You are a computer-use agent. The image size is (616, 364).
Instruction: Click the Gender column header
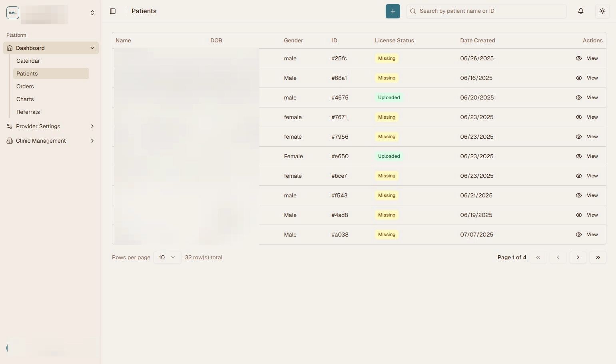(x=293, y=40)
